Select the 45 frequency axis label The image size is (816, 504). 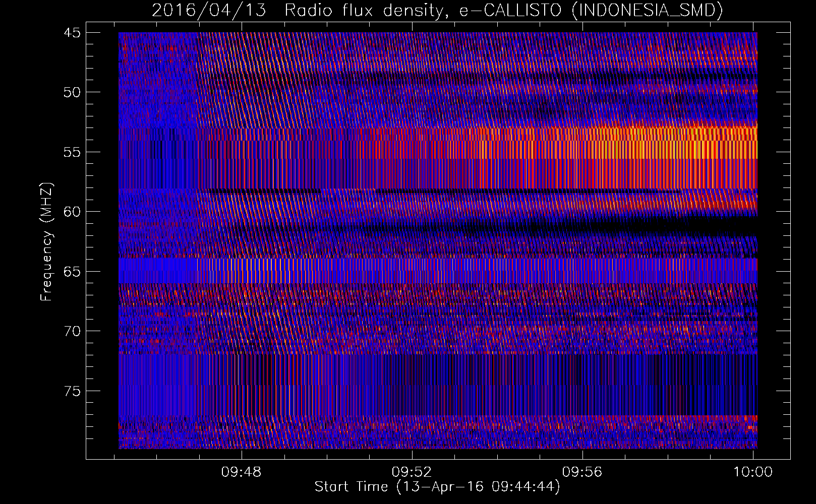coord(72,33)
